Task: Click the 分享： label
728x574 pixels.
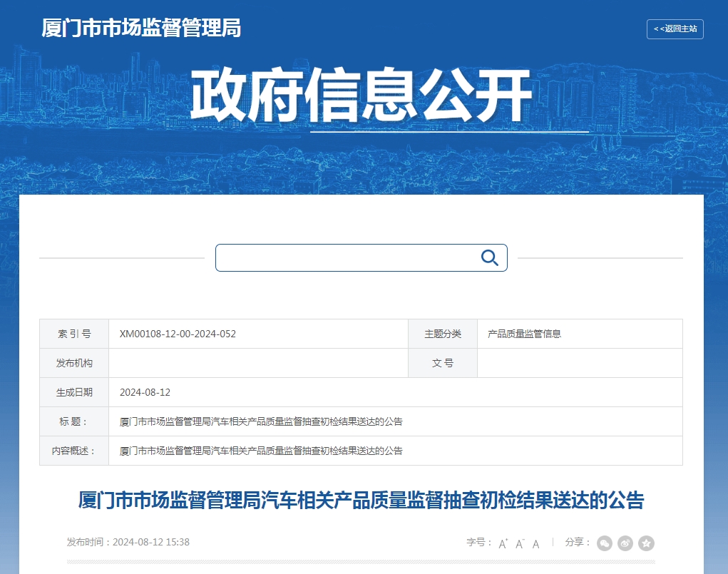Action: coord(578,542)
